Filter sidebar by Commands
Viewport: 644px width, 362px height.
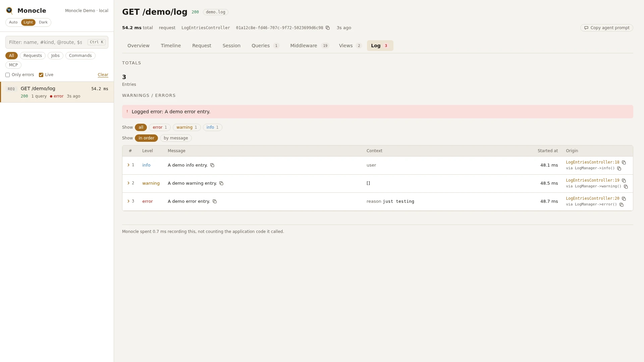80,56
